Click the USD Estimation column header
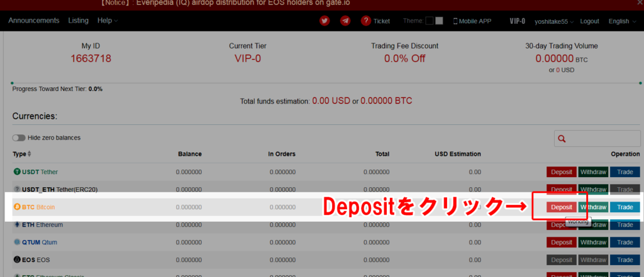The height and width of the screenshot is (277, 644). [458, 155]
